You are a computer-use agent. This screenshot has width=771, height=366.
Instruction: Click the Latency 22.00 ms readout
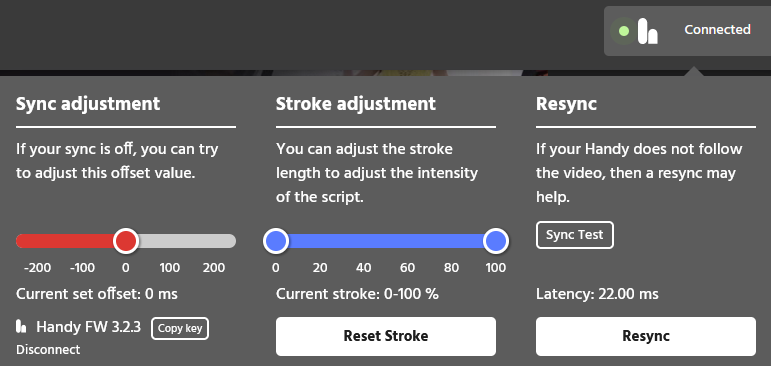[x=597, y=294]
